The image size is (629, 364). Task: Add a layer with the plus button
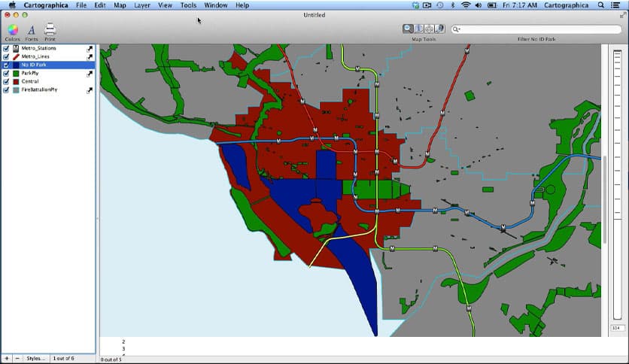7,359
